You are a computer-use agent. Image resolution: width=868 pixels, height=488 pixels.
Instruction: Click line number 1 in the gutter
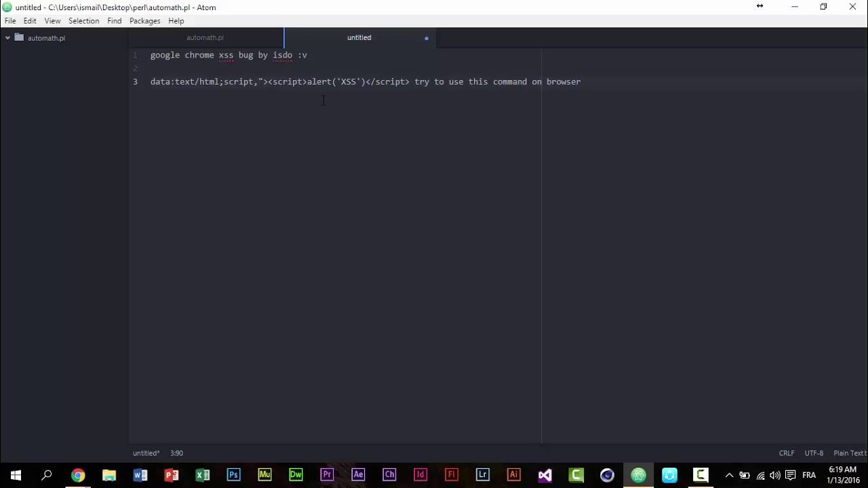tap(135, 55)
